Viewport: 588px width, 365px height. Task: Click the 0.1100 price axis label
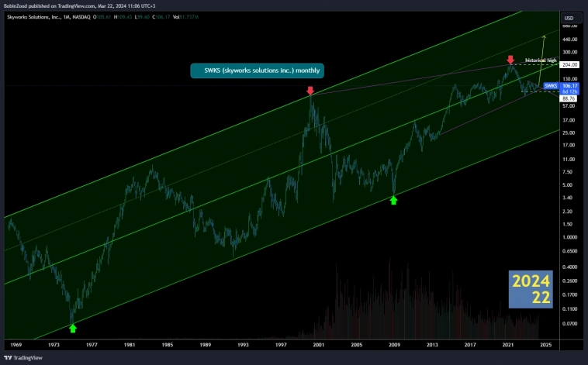point(569,309)
